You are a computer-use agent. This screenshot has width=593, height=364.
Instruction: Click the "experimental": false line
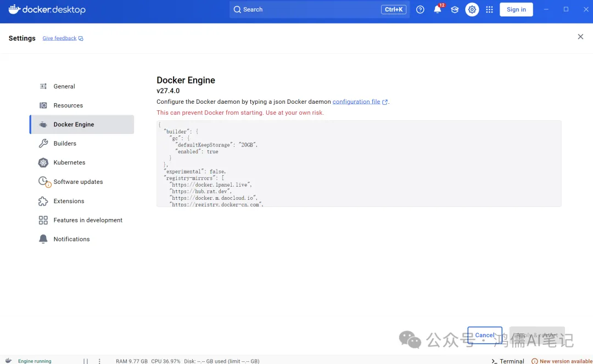point(195,171)
